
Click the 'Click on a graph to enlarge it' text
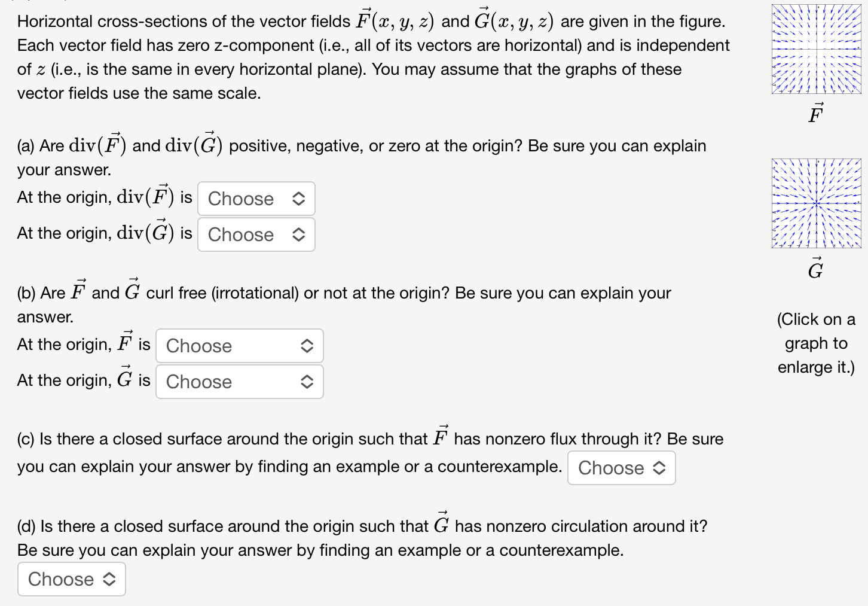click(x=815, y=343)
